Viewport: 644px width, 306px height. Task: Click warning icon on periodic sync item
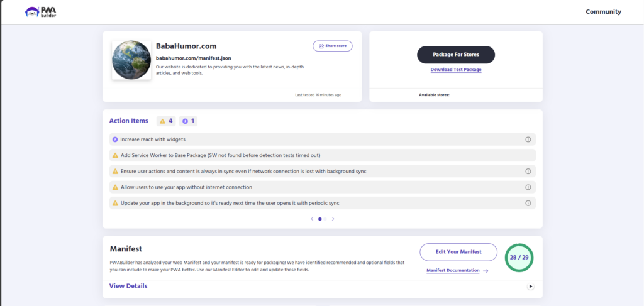tap(116, 203)
